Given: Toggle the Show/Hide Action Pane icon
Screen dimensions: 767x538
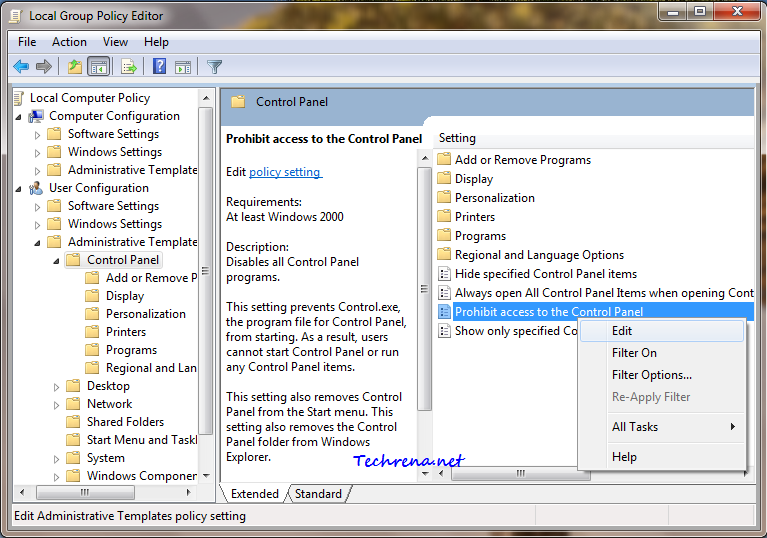Looking at the screenshot, I should pos(183,67).
